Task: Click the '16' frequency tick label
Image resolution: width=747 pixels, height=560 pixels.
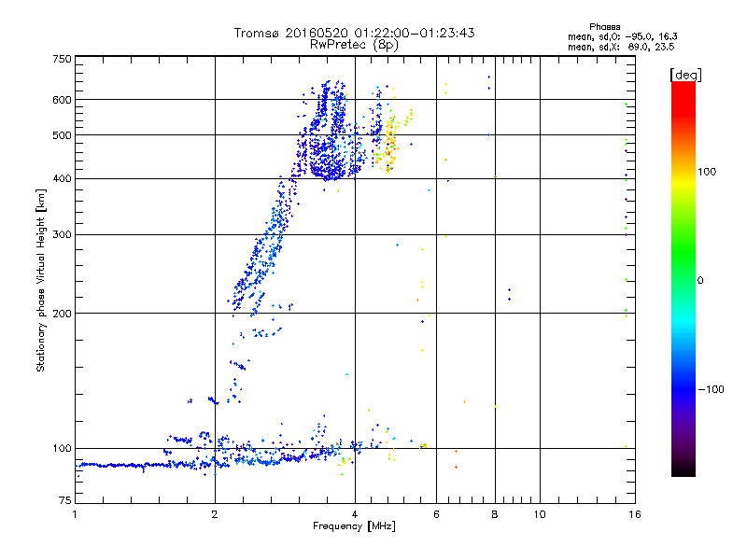Action: click(635, 514)
